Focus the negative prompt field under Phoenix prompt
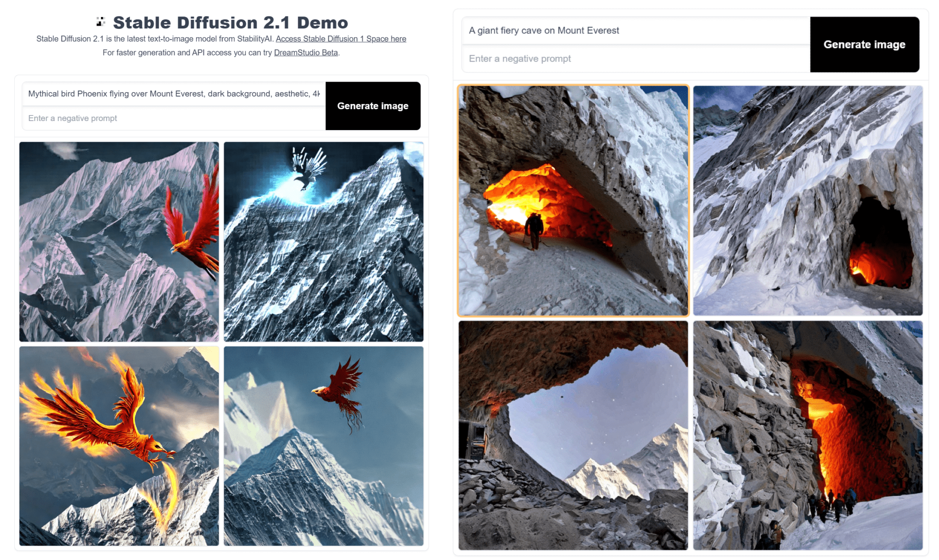This screenshot has width=939, height=560. pos(174,118)
